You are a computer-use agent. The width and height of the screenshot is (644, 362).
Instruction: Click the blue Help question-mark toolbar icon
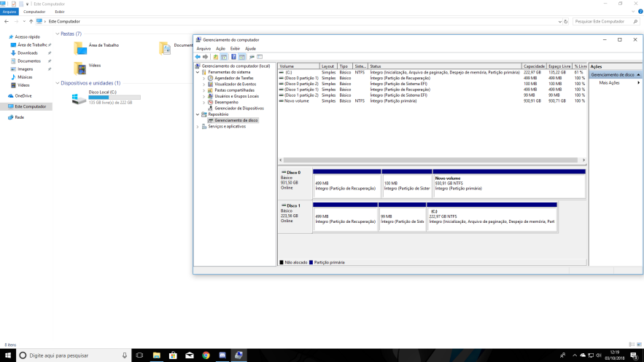[233, 57]
